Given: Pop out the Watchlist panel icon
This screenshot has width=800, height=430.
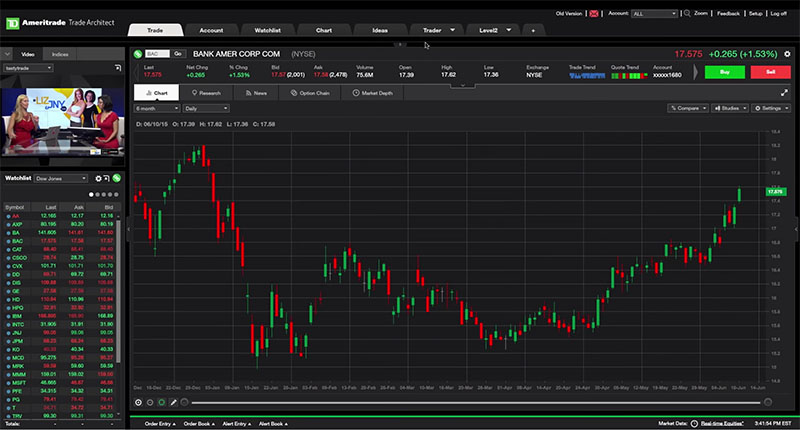Looking at the screenshot, I should pos(107,178).
